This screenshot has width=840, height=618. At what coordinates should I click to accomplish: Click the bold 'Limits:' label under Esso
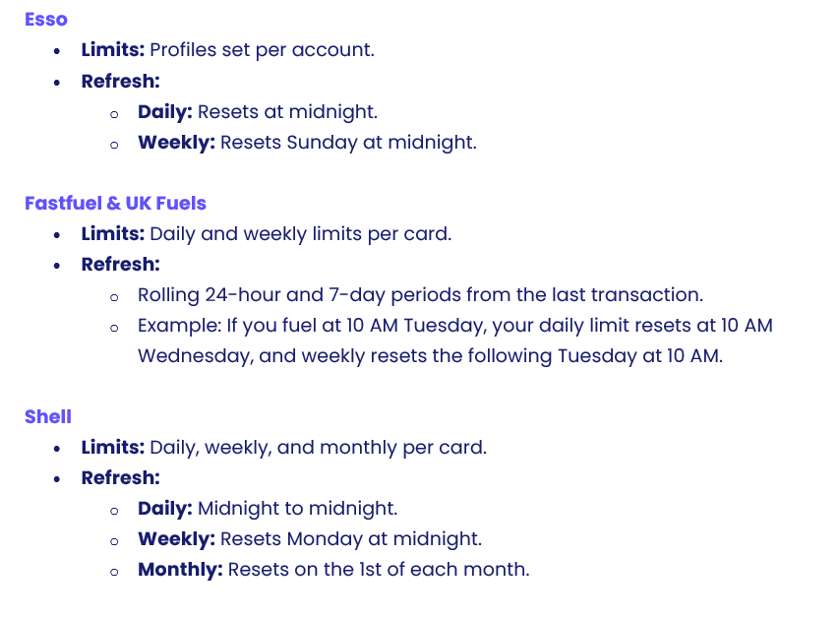tap(113, 50)
